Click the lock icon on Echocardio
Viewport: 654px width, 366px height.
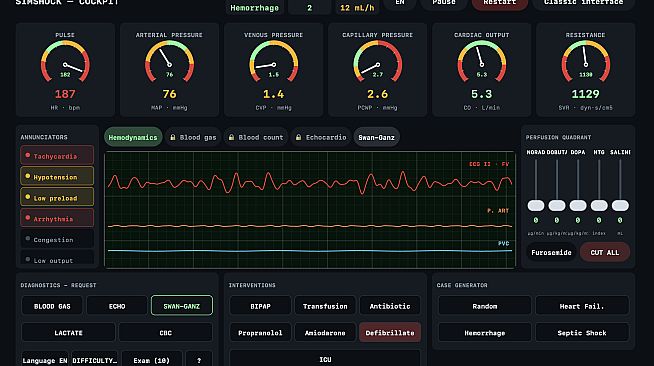click(x=299, y=137)
